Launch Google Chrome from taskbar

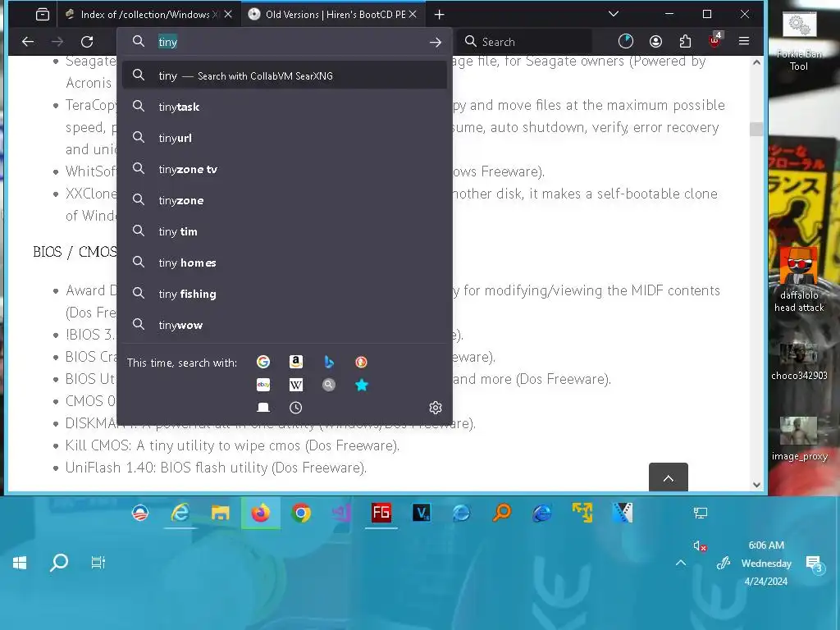pos(301,514)
